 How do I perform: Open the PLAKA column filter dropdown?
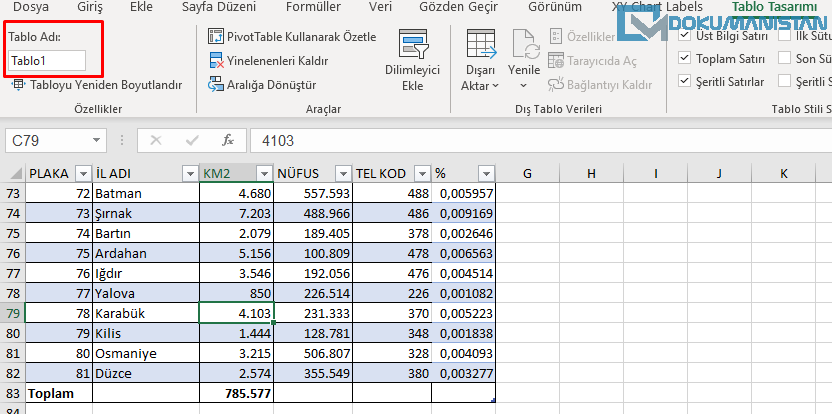[84, 174]
